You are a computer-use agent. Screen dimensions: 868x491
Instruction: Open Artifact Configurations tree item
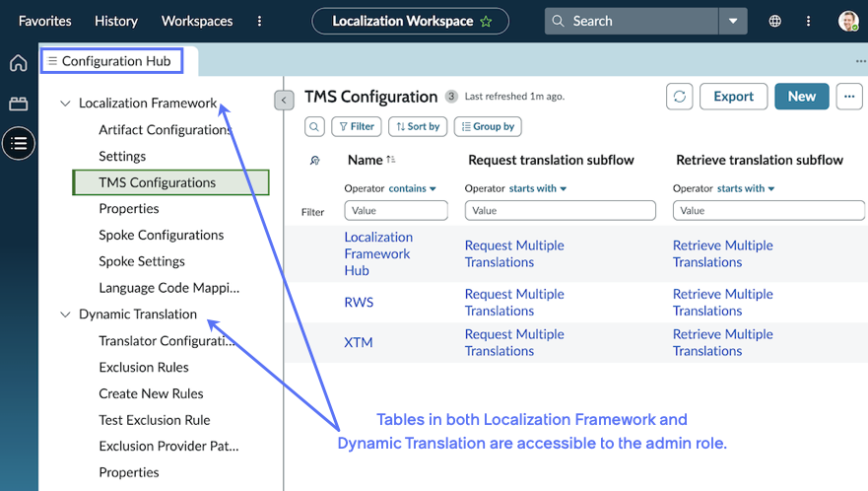point(165,130)
